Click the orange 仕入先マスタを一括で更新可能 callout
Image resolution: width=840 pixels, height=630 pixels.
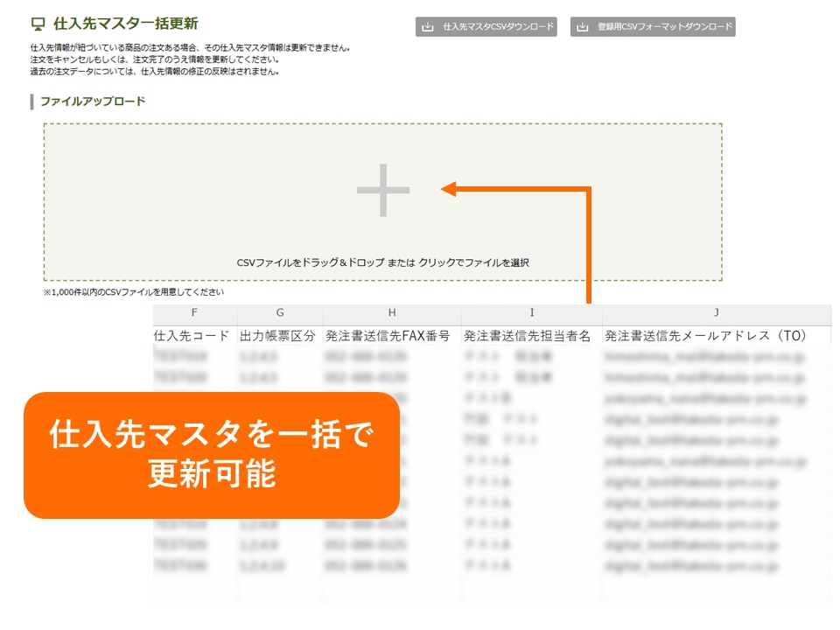(212, 454)
